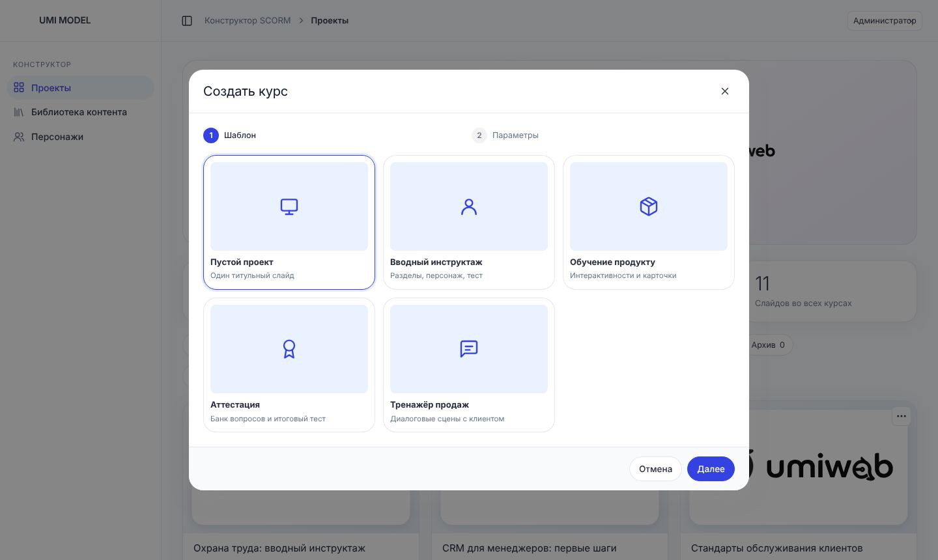Select the Тренажёр продаж template title
The image size is (938, 560).
point(429,404)
